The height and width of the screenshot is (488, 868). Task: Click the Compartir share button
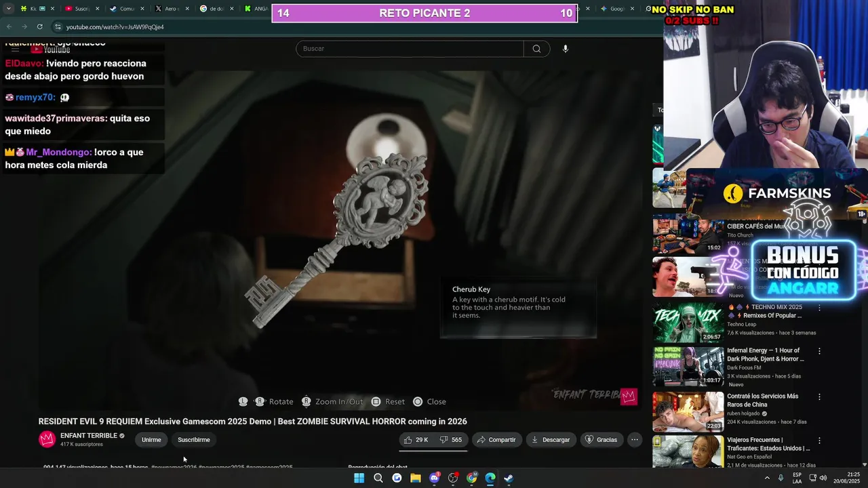pyautogui.click(x=496, y=440)
